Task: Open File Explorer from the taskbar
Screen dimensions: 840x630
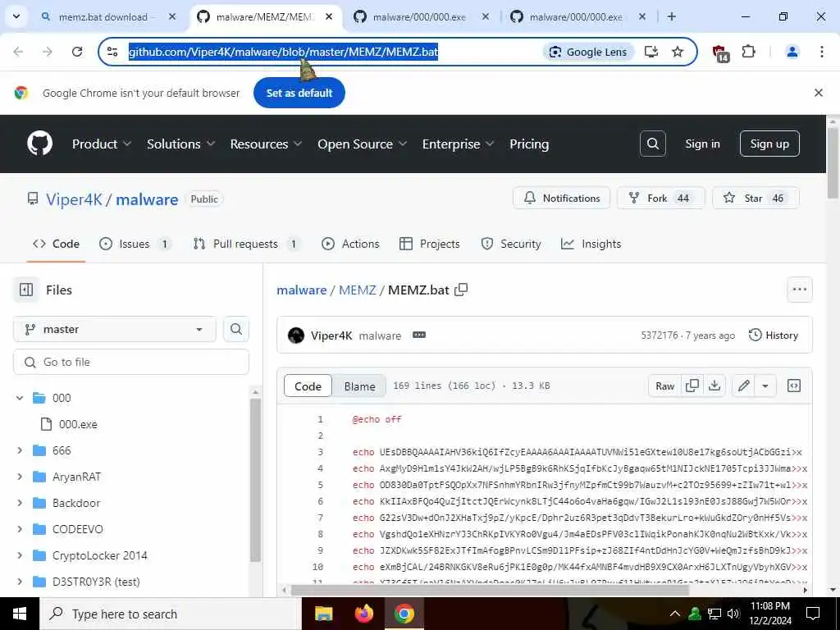Action: click(323, 614)
